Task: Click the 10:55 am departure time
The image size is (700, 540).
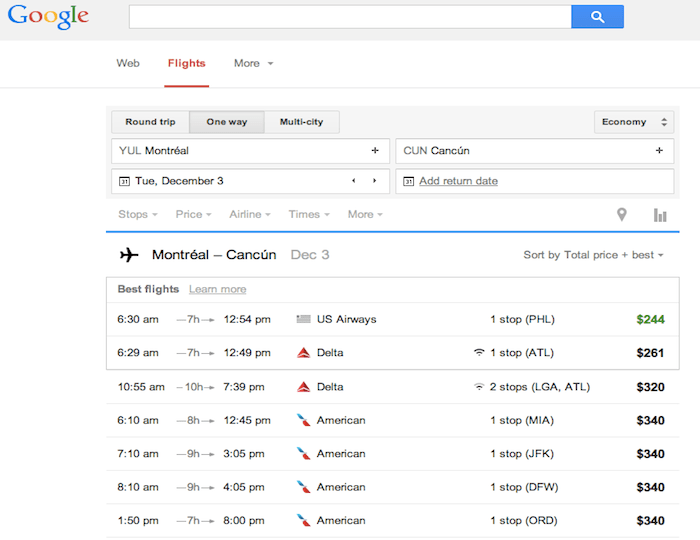Action: tap(141, 387)
